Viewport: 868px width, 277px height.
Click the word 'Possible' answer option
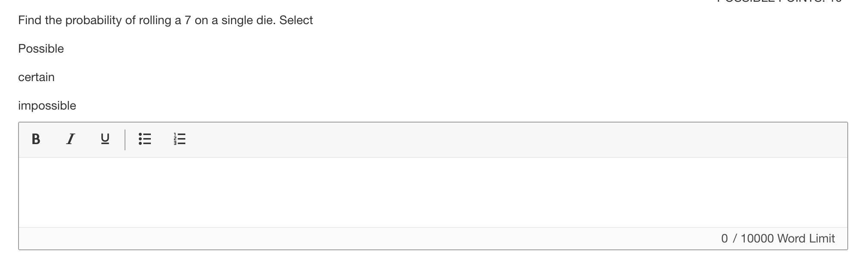point(41,49)
